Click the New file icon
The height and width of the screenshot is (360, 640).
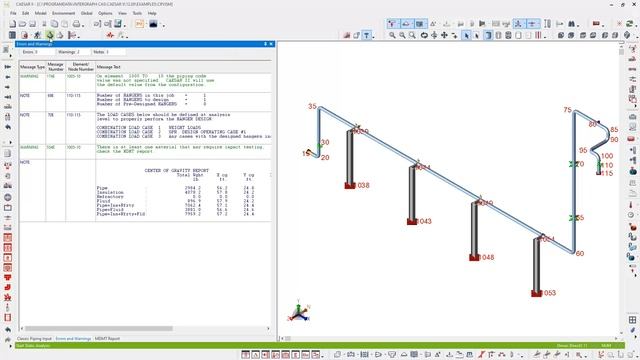pos(13,24)
